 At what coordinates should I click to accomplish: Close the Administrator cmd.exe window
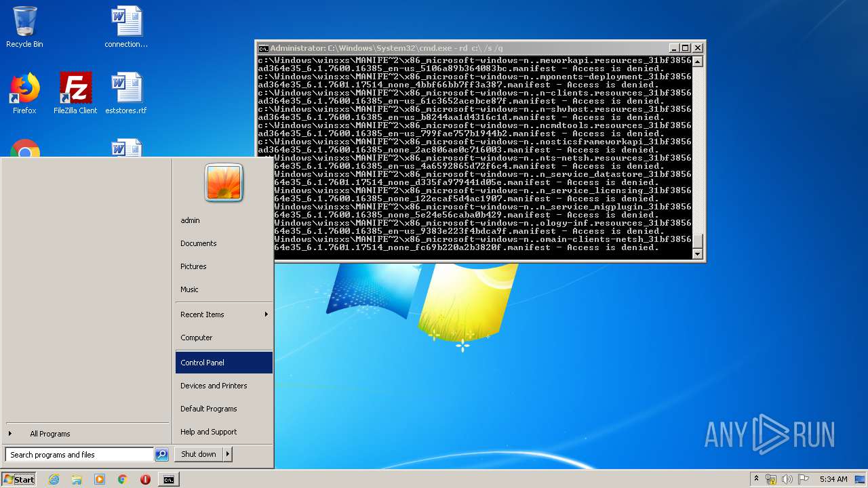tap(697, 48)
